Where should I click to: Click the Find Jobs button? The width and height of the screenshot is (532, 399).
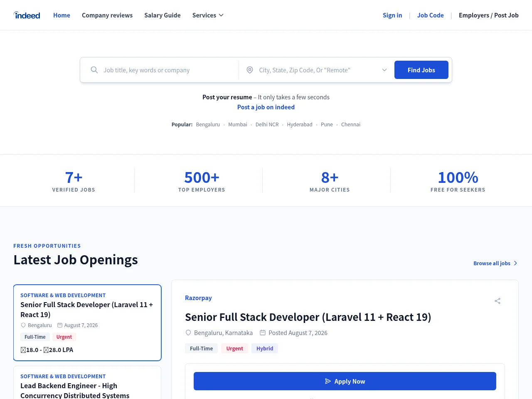421,70
